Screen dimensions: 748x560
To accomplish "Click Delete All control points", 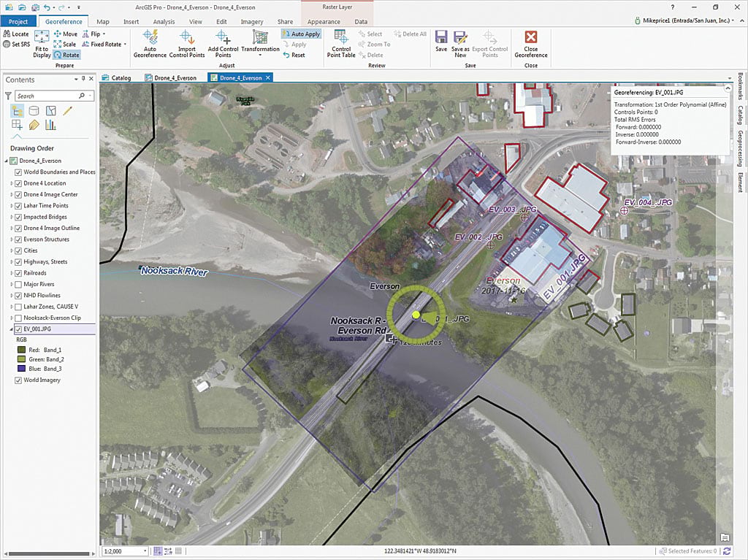I will (x=410, y=34).
